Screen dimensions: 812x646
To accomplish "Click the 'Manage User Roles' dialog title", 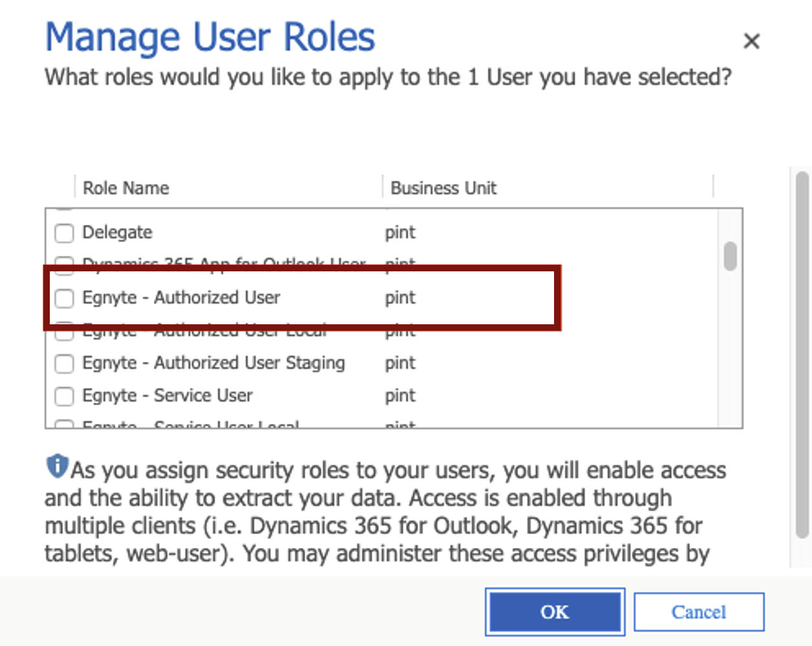I will coord(210,37).
